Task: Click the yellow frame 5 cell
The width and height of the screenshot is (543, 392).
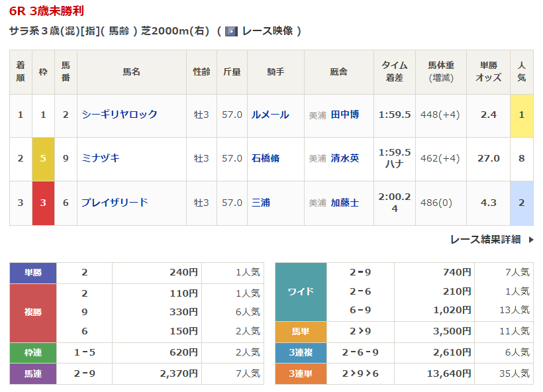Action: click(43, 159)
